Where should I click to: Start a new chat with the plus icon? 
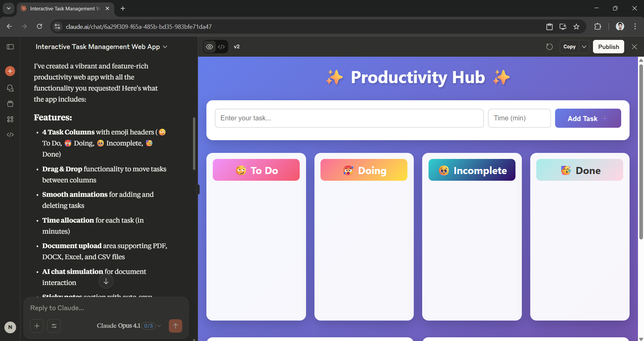coord(10,71)
